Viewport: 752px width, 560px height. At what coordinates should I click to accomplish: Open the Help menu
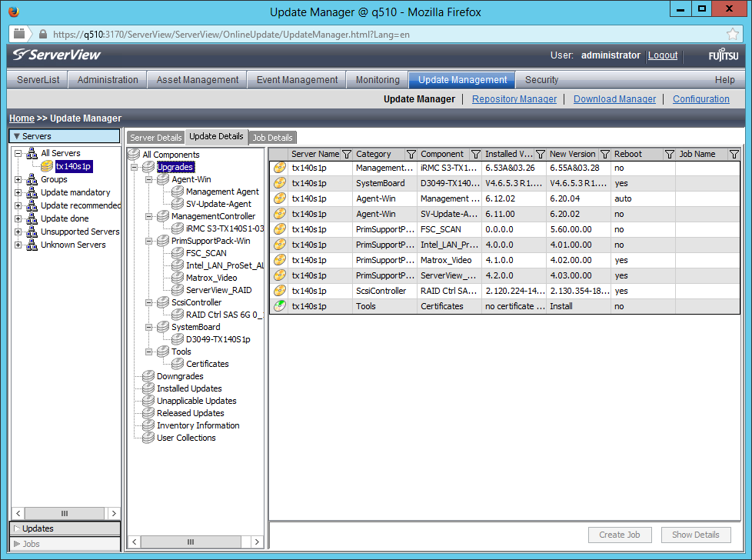(724, 80)
